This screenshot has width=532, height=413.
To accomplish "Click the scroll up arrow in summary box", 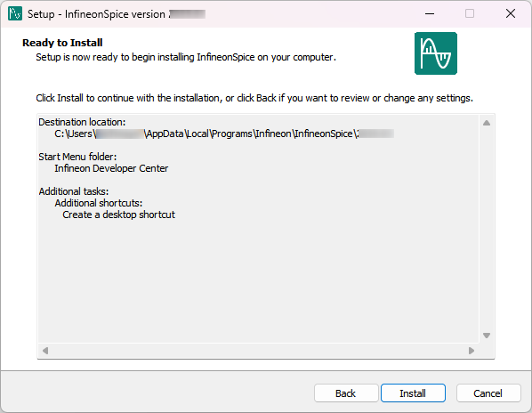I will [x=487, y=123].
